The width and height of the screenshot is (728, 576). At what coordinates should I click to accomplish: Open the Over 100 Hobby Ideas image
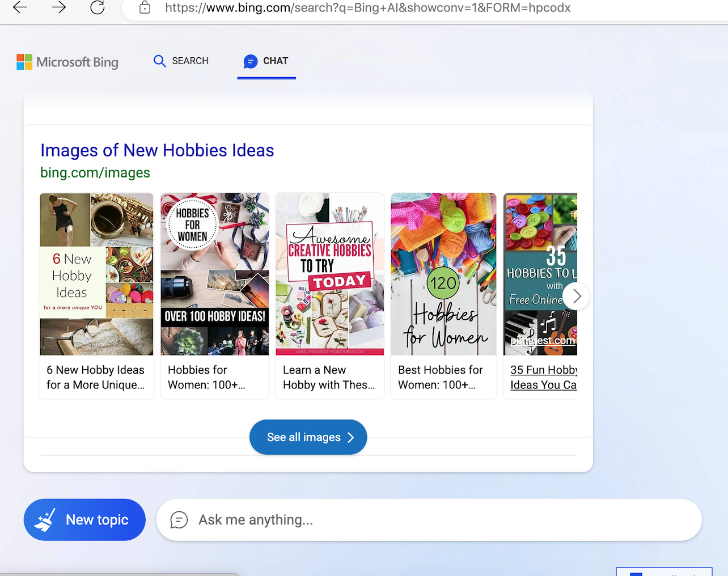coord(214,274)
